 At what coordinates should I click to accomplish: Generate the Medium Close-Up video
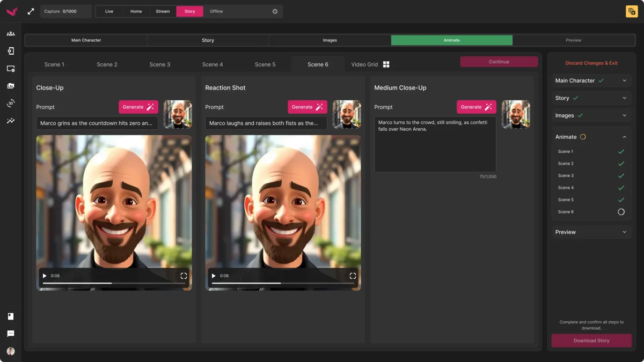477,107
